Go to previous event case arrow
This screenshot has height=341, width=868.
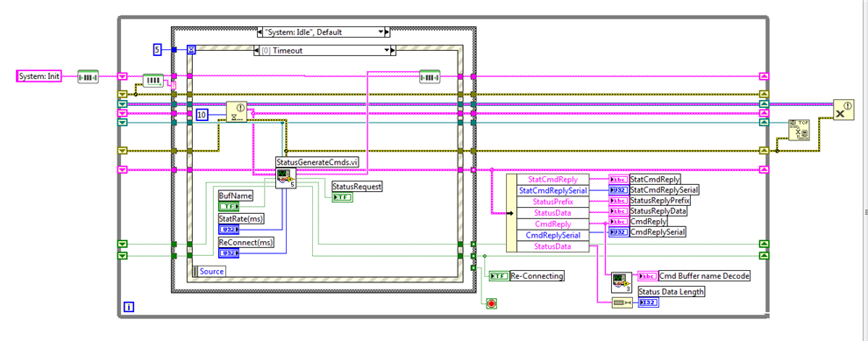256,51
